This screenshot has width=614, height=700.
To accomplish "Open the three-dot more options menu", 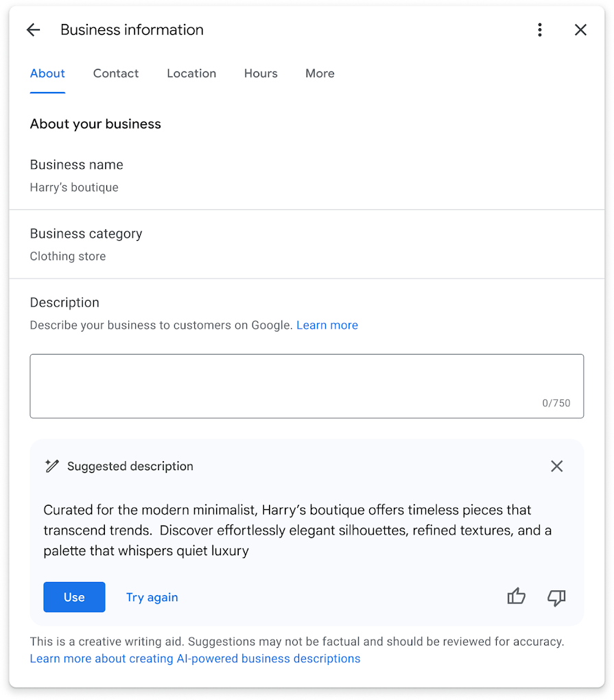I will pyautogui.click(x=540, y=30).
